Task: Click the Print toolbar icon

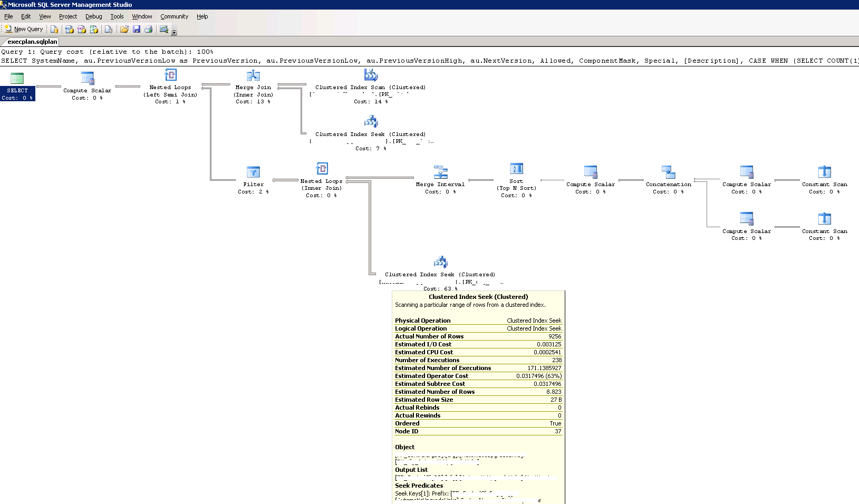Action: click(149, 29)
